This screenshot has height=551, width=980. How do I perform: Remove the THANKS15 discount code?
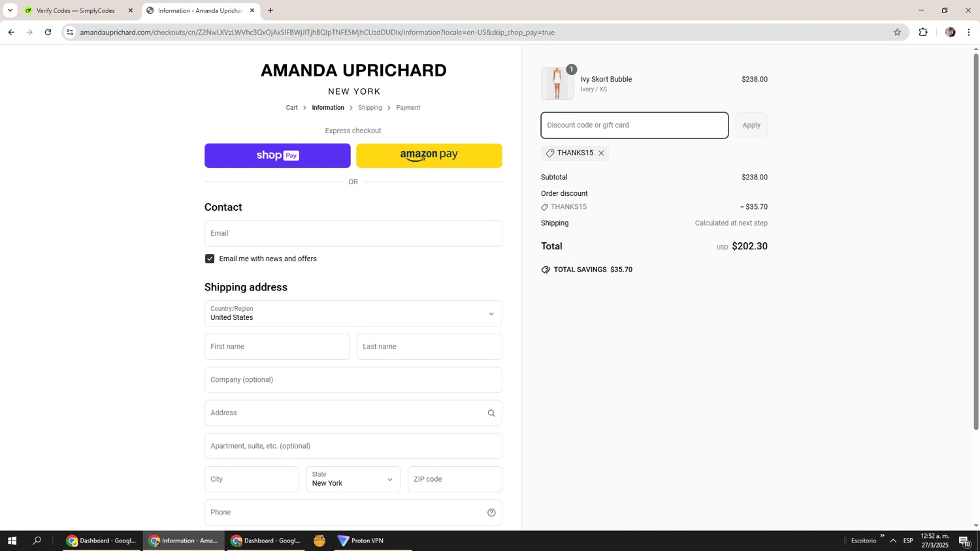(x=601, y=153)
